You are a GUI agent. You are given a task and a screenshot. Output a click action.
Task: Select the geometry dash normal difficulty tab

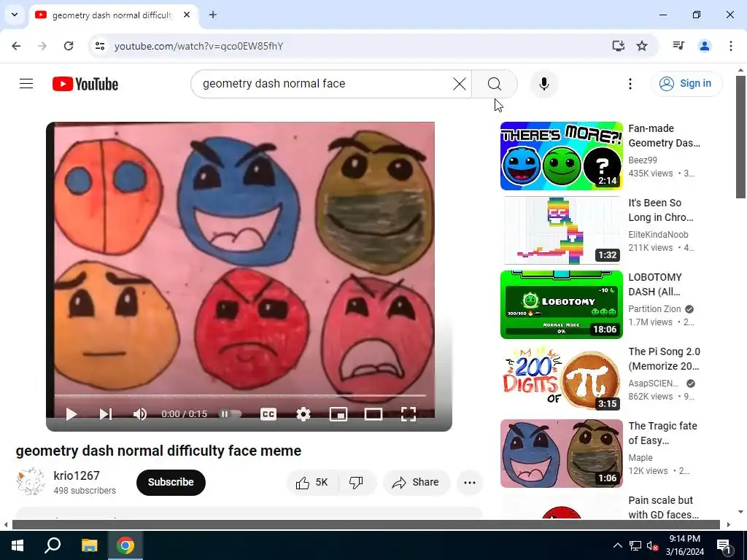coord(112,15)
